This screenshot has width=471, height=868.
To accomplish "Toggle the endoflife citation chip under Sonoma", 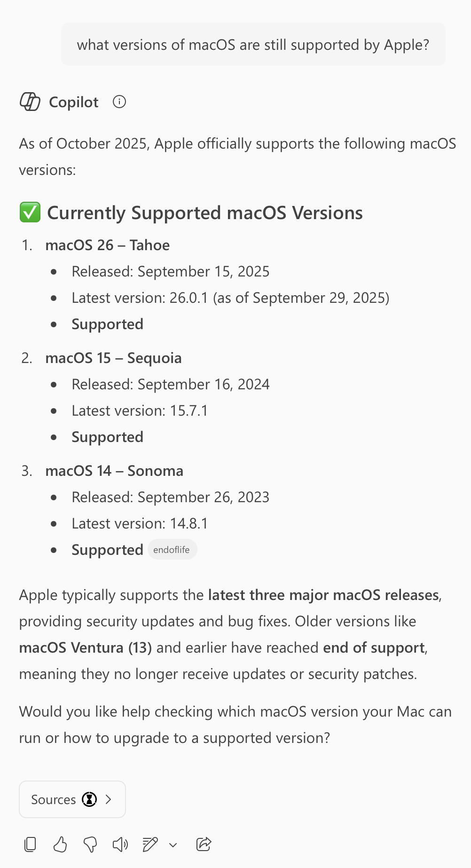I will 173,549.
